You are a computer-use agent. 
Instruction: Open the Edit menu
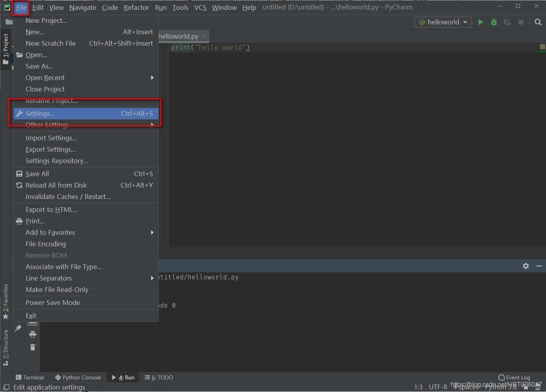tap(38, 7)
